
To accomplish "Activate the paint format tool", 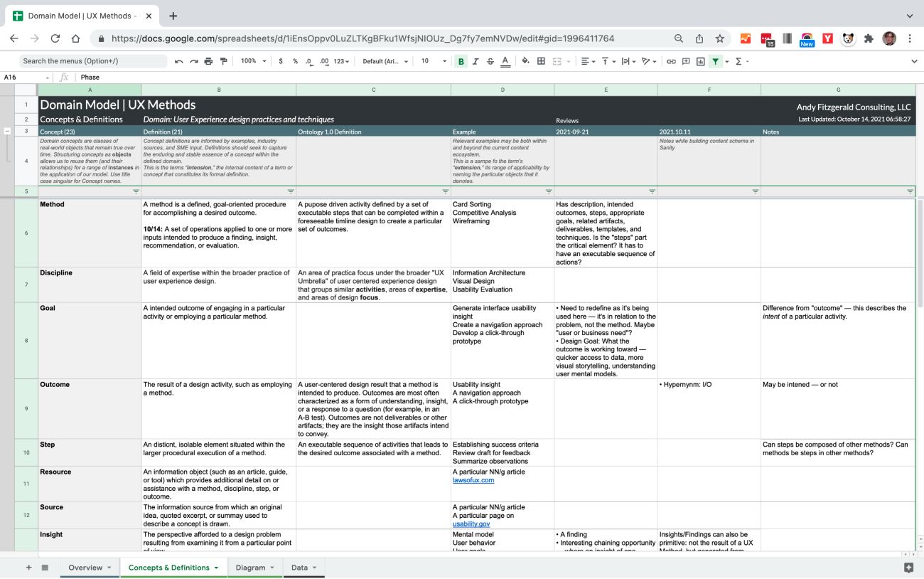I will pyautogui.click(x=223, y=61).
